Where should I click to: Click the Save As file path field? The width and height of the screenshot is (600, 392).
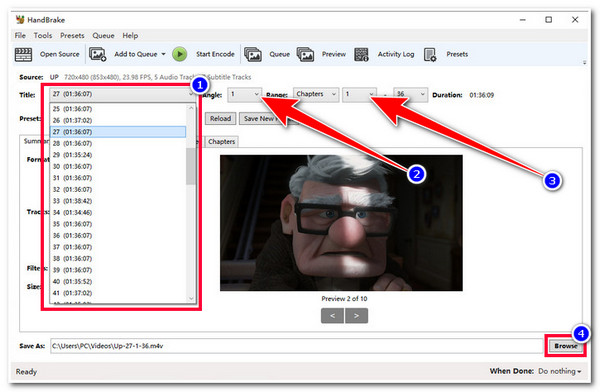(x=296, y=346)
